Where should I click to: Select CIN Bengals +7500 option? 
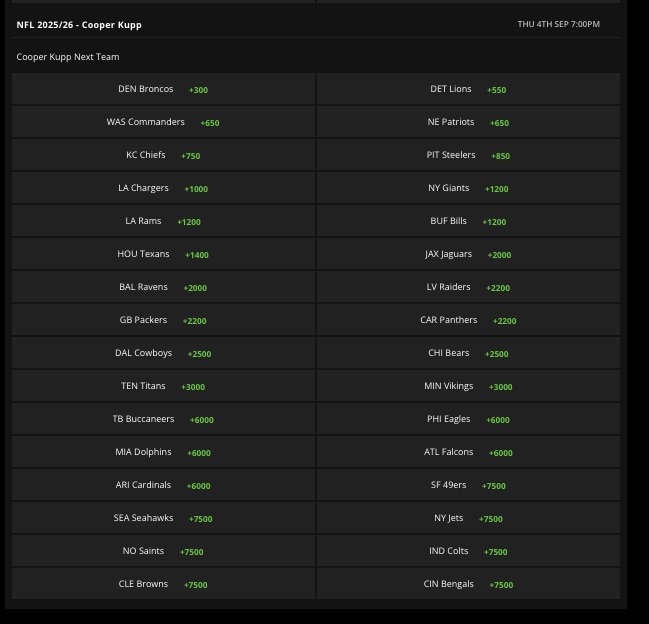coord(468,584)
